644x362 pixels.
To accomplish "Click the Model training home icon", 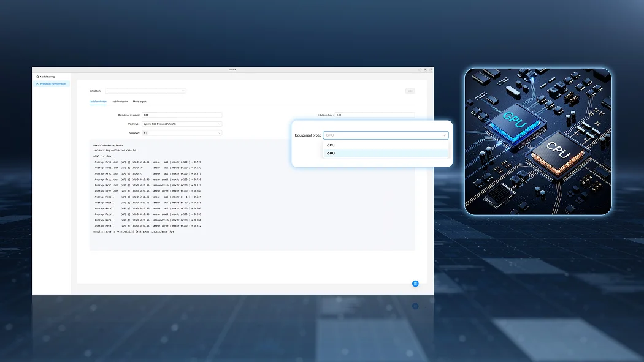I will point(37,77).
